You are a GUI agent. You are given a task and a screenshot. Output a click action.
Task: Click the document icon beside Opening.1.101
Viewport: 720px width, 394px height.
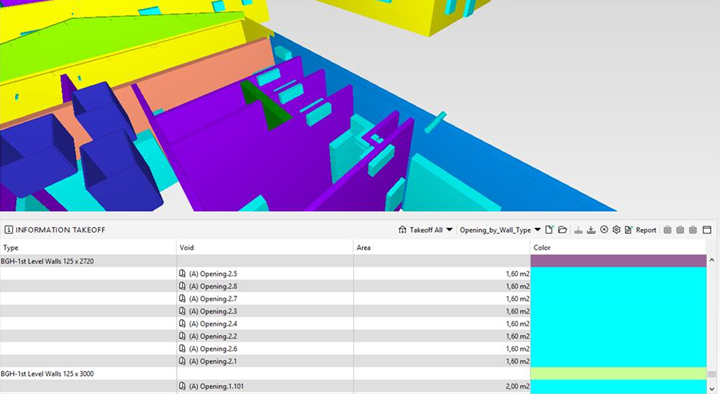coord(182,386)
